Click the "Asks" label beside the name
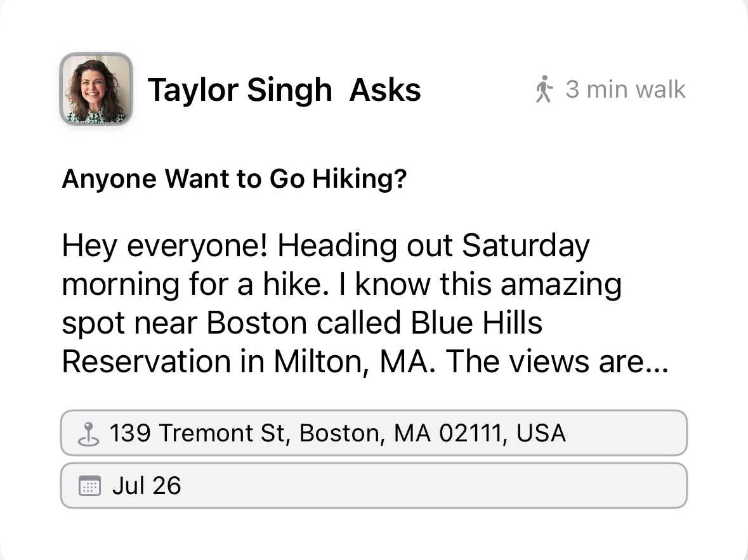The width and height of the screenshot is (748, 560). click(x=385, y=89)
